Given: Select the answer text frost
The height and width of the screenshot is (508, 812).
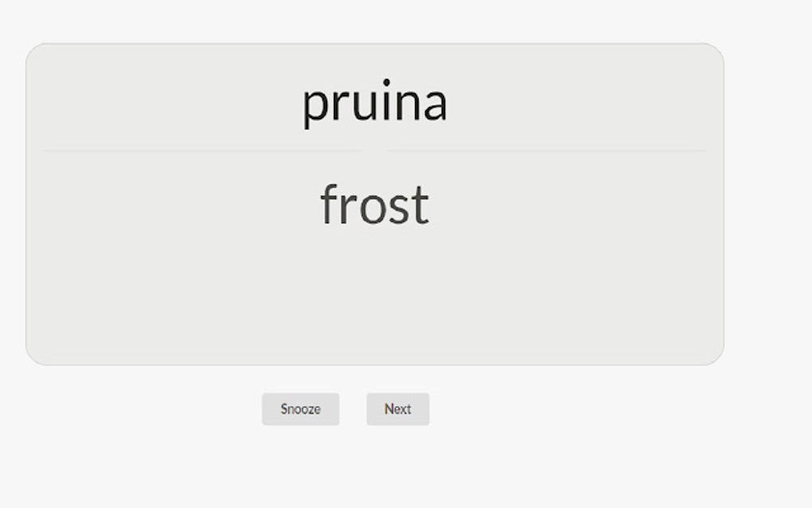Looking at the screenshot, I should point(374,204).
